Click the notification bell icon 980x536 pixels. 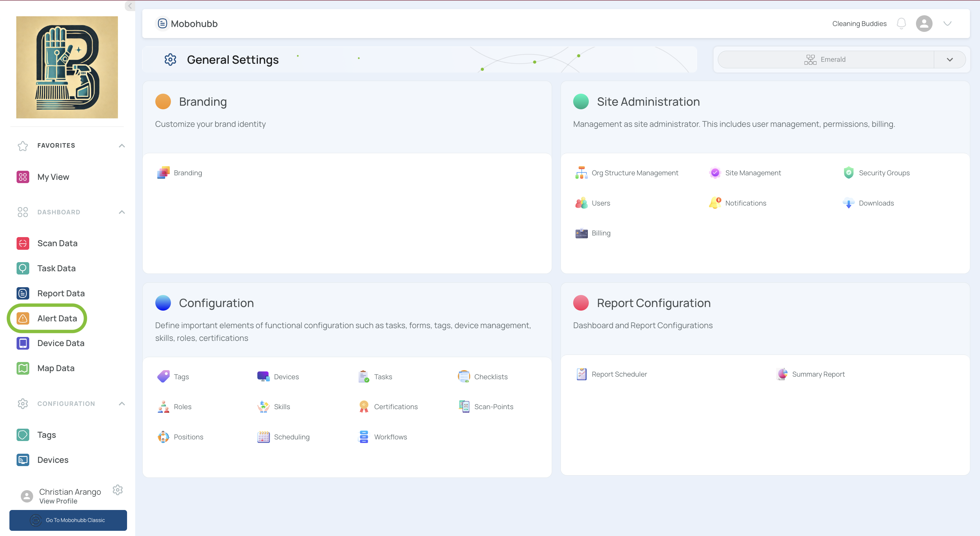(901, 24)
